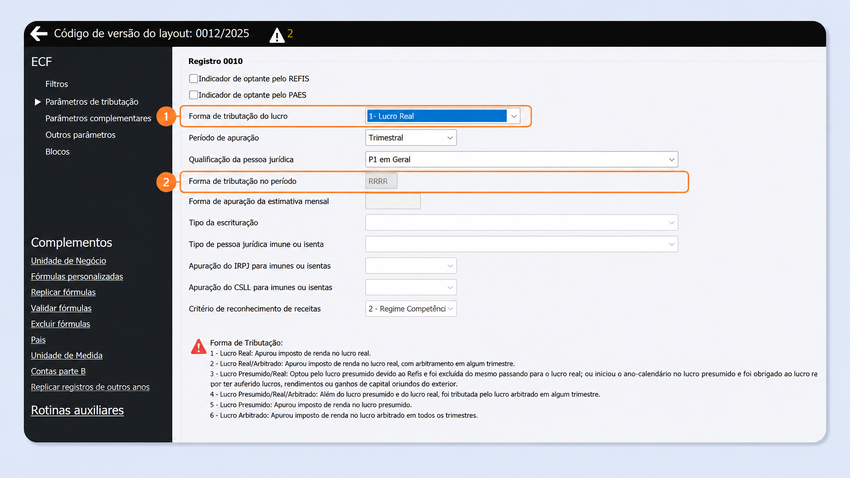
Task: Select Parâmetros de tributação in sidebar
Action: pos(92,102)
